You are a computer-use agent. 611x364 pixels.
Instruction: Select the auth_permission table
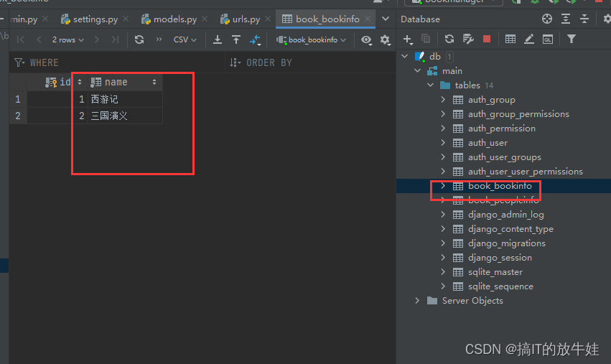pyautogui.click(x=501, y=129)
